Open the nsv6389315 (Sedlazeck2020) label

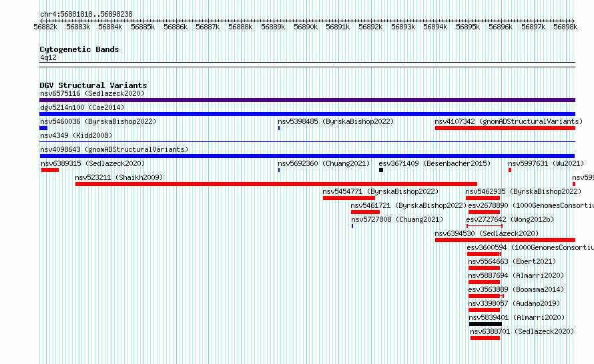93,163
